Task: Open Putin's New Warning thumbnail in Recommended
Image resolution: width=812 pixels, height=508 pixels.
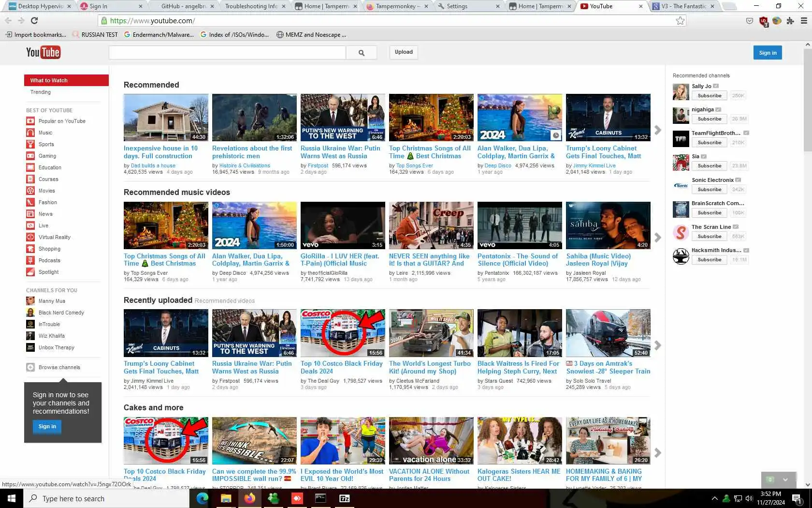Action: click(343, 118)
